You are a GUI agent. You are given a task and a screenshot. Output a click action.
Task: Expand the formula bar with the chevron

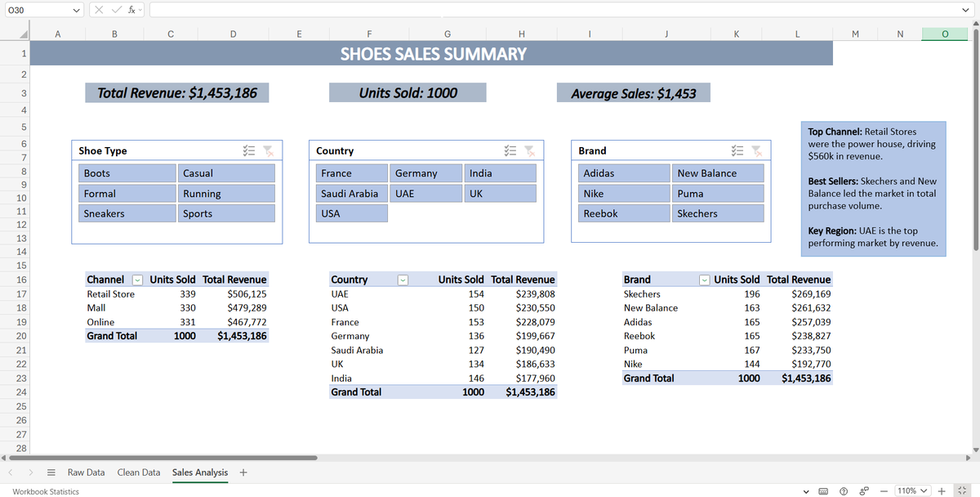click(x=966, y=10)
